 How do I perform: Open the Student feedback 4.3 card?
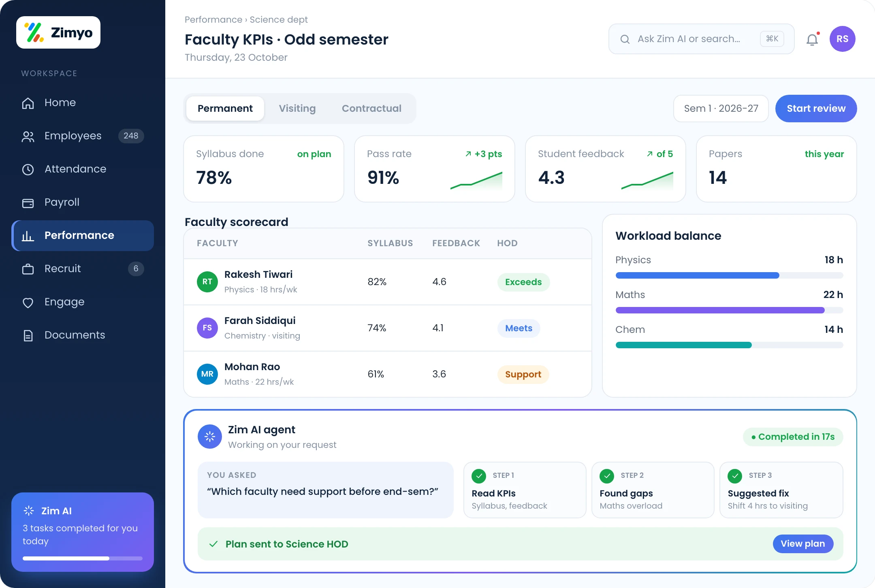606,169
